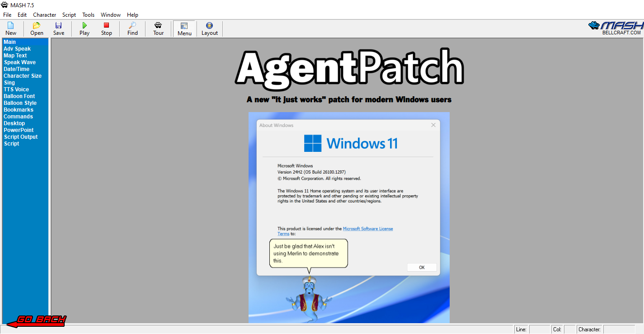
Task: Click the MASH Bellcraft.com logo
Action: point(615,28)
